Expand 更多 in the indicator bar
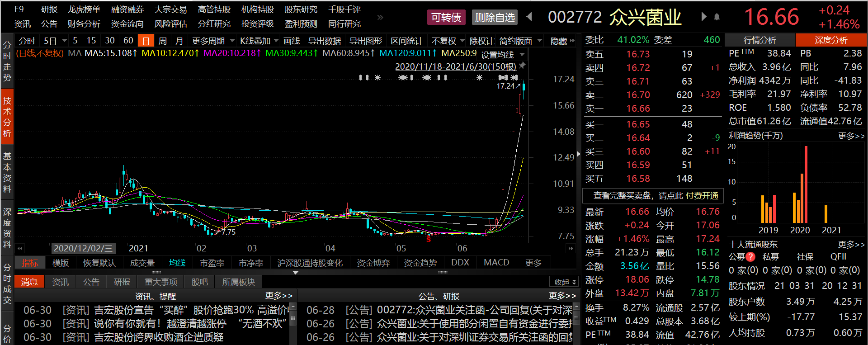Image resolution: width=868 pixels, height=345 pixels. [x=533, y=263]
